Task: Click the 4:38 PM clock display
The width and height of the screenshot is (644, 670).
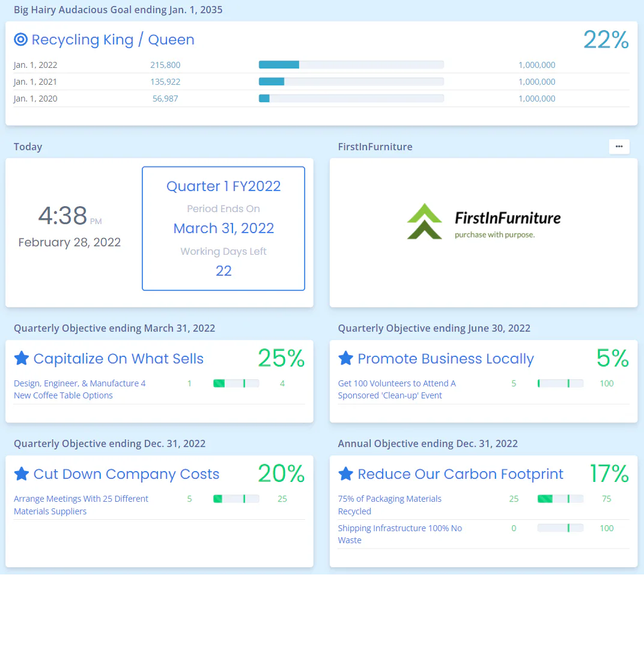Action: pos(70,215)
